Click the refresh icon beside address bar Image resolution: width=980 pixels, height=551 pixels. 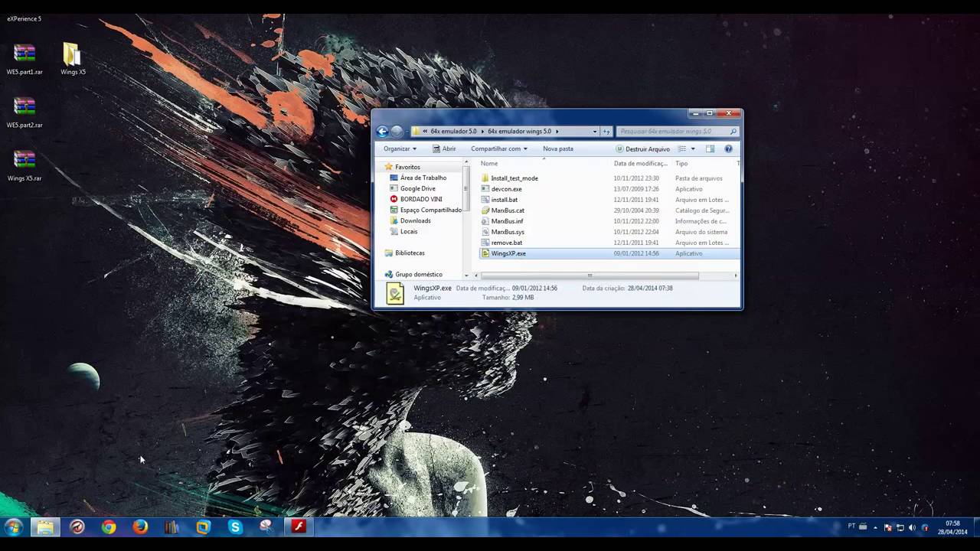606,132
